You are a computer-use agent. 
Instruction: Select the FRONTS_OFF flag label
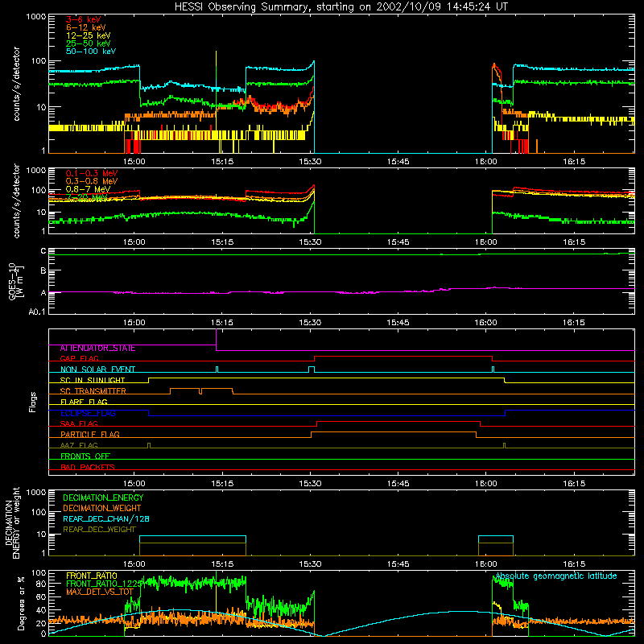click(x=85, y=456)
